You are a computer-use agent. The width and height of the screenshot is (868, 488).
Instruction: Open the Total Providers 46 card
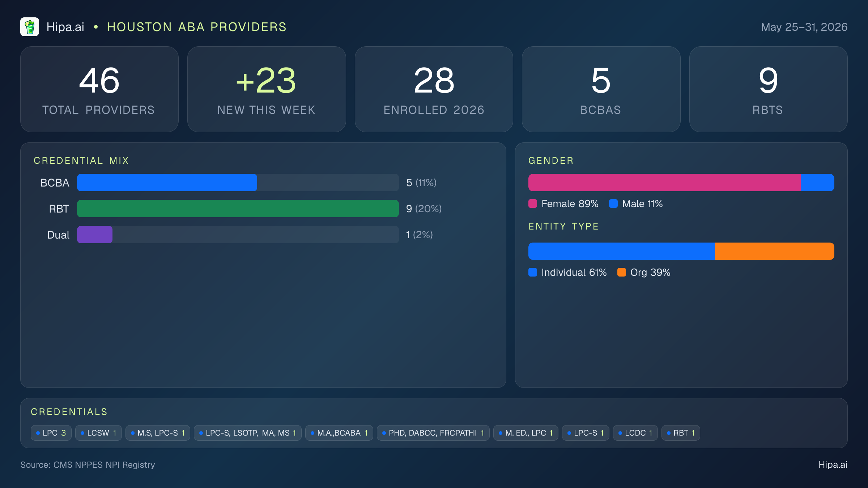(x=99, y=89)
